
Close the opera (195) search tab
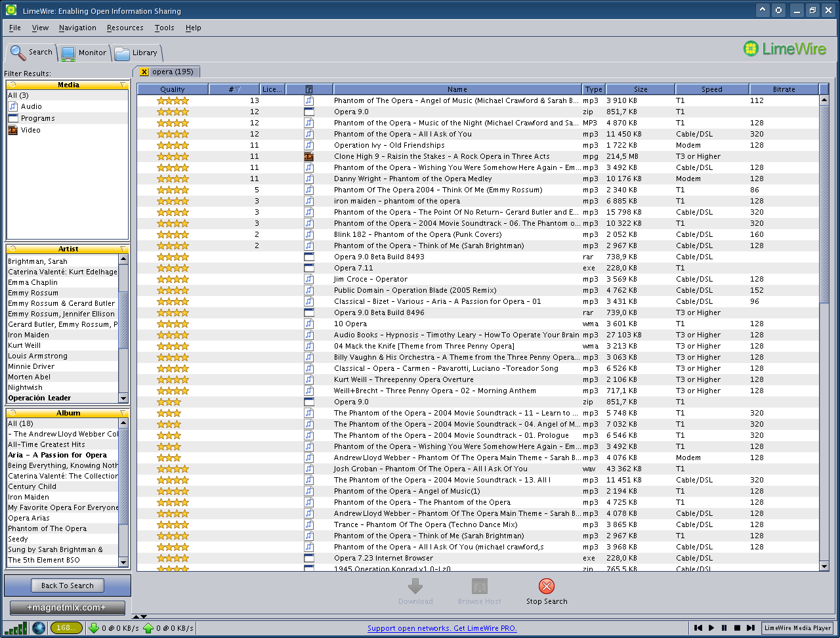(144, 72)
